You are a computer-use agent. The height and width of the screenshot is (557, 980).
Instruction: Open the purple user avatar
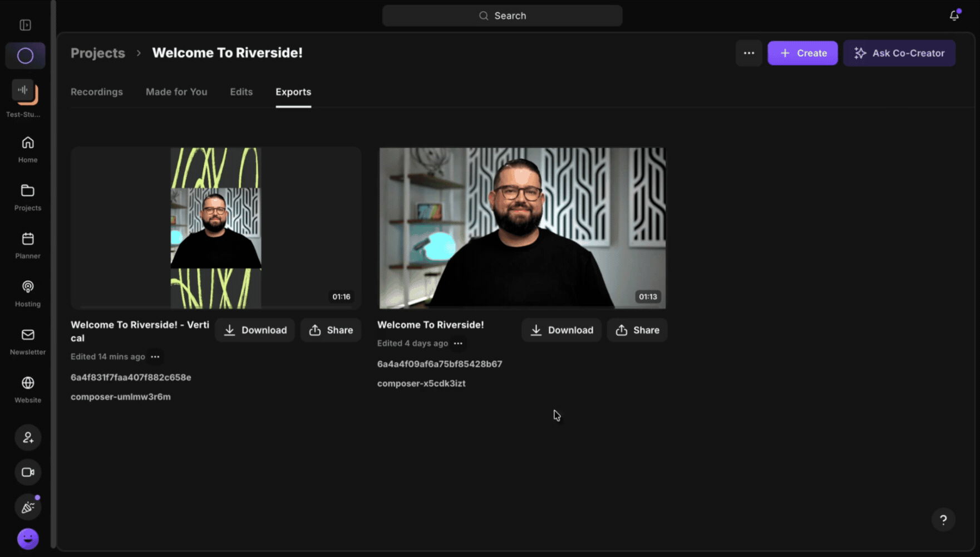(x=28, y=539)
